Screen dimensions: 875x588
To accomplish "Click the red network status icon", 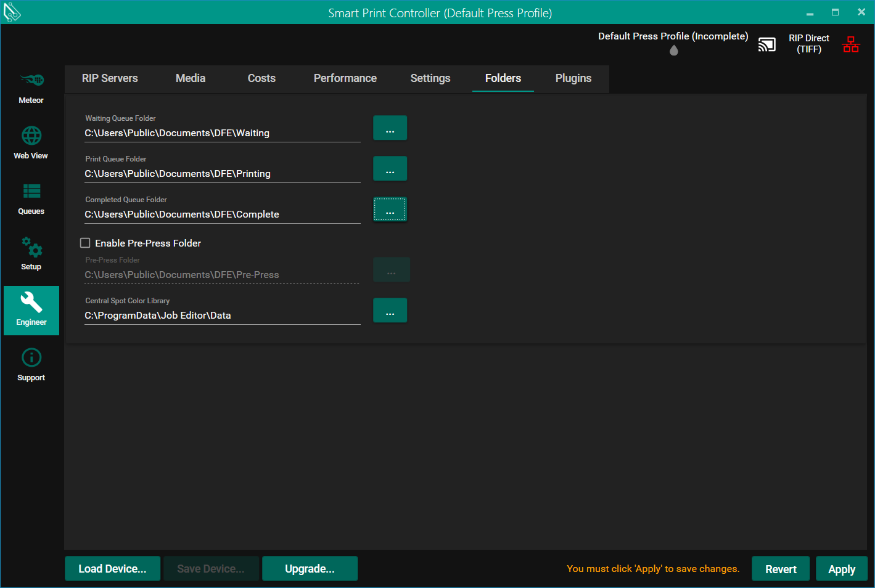I will click(x=851, y=44).
